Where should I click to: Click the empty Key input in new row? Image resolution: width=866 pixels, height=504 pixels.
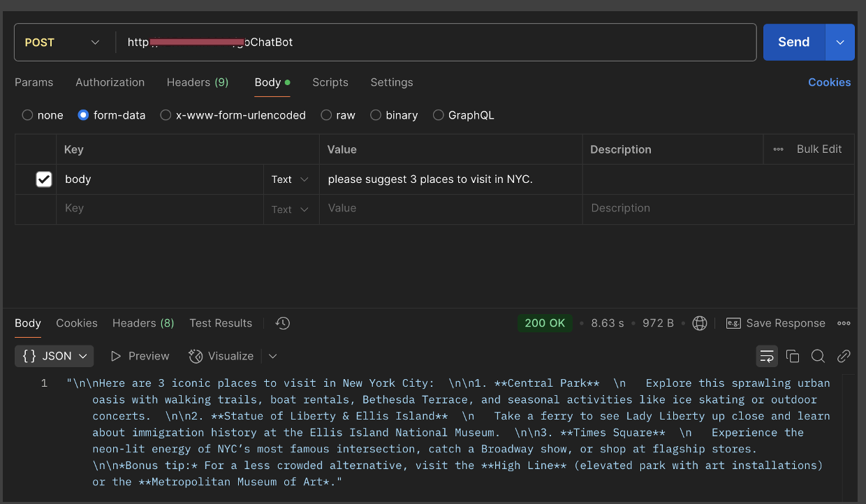click(x=160, y=209)
